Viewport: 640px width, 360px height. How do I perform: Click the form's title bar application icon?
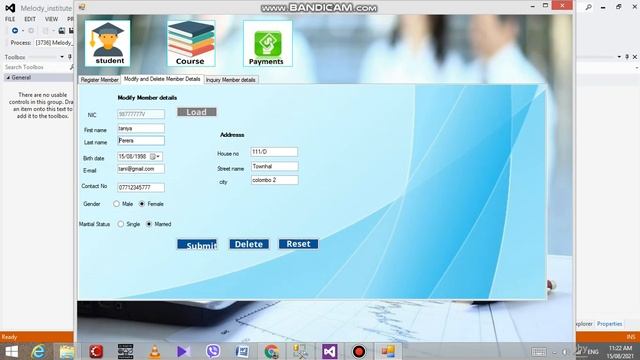point(82,7)
